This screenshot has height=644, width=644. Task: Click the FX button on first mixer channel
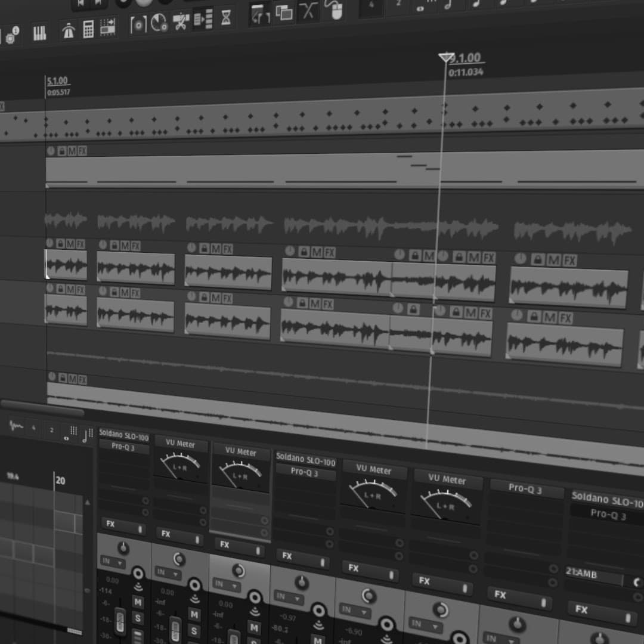click(123, 525)
